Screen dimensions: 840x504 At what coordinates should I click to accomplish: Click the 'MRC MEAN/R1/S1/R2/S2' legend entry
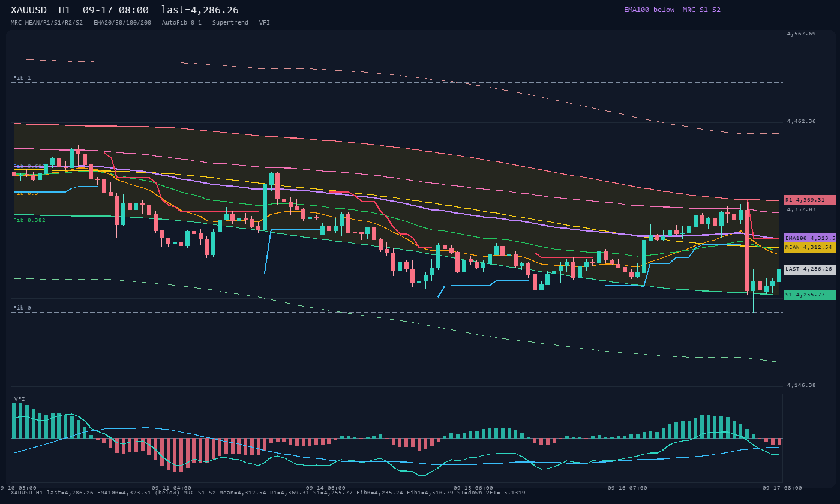(47, 22)
